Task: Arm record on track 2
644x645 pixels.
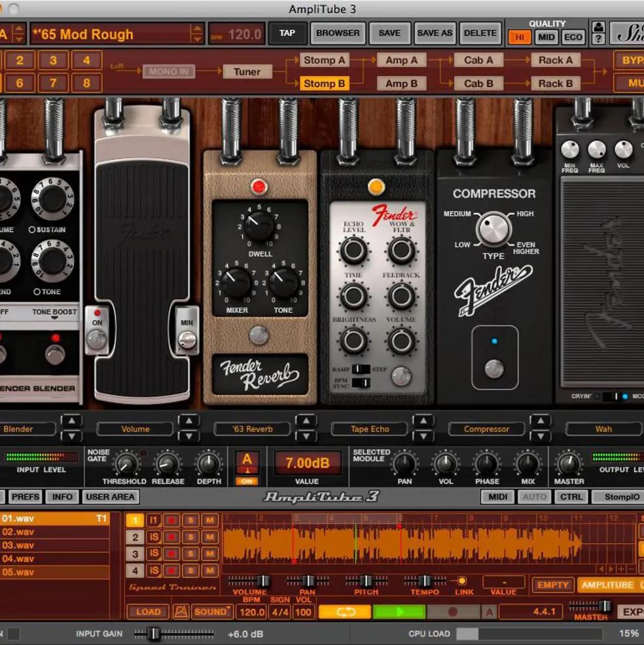Action: [x=171, y=537]
